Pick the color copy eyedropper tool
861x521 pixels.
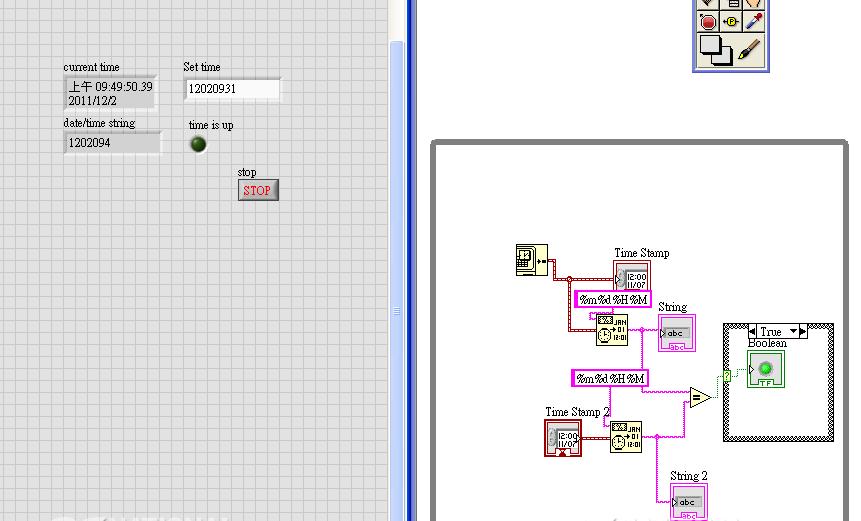(753, 22)
